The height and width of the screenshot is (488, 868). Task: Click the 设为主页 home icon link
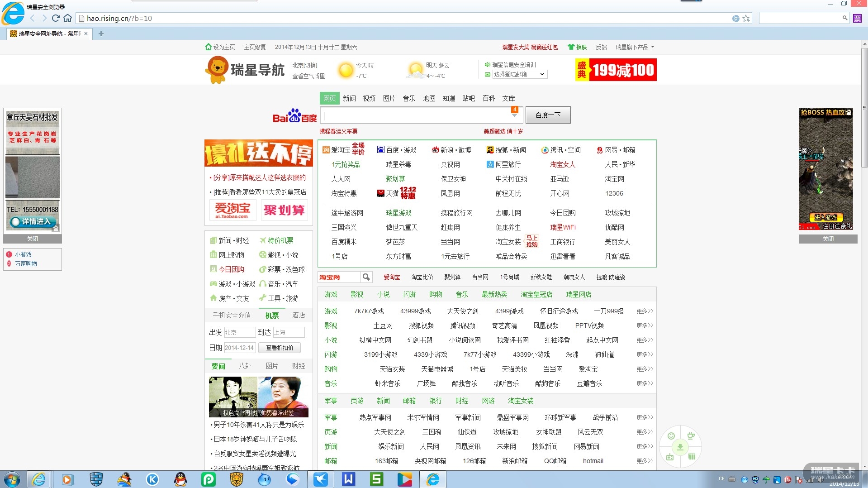tap(220, 47)
